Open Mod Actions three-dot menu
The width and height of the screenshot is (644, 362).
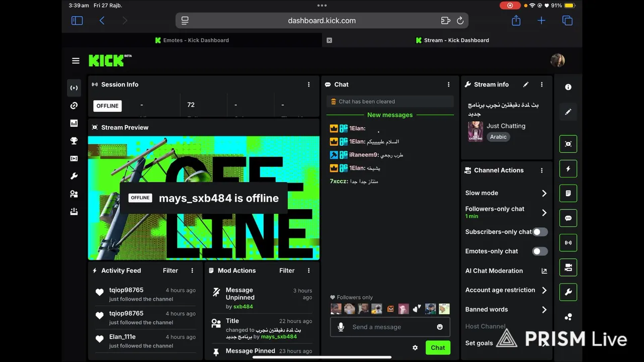[x=309, y=270]
